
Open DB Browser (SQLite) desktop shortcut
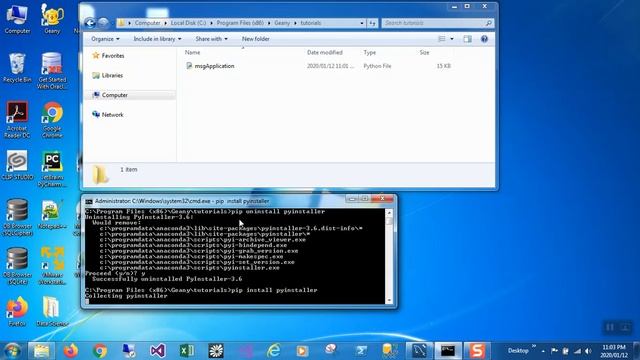[x=17, y=266]
